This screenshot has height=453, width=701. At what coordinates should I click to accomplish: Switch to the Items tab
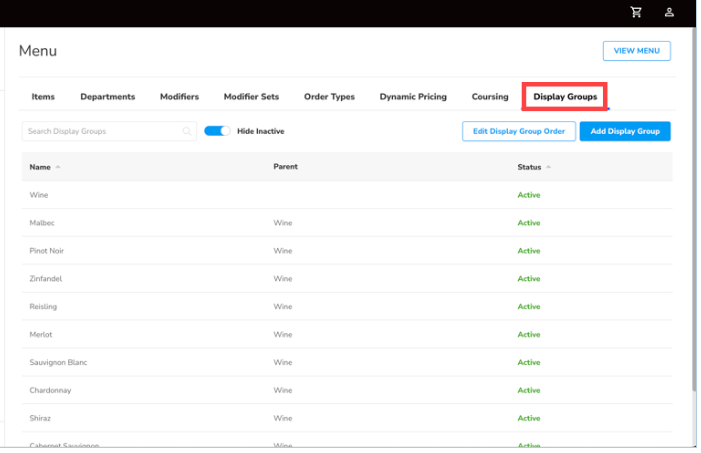pos(43,97)
